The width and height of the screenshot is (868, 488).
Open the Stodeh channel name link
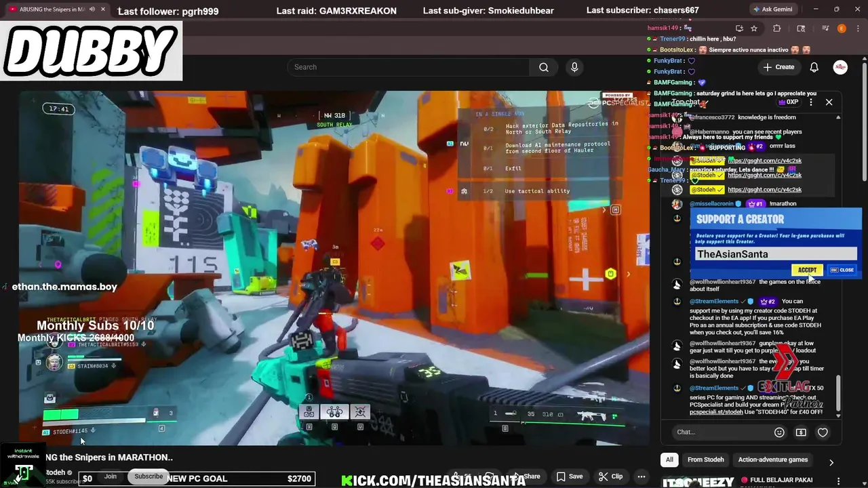pyautogui.click(x=56, y=472)
